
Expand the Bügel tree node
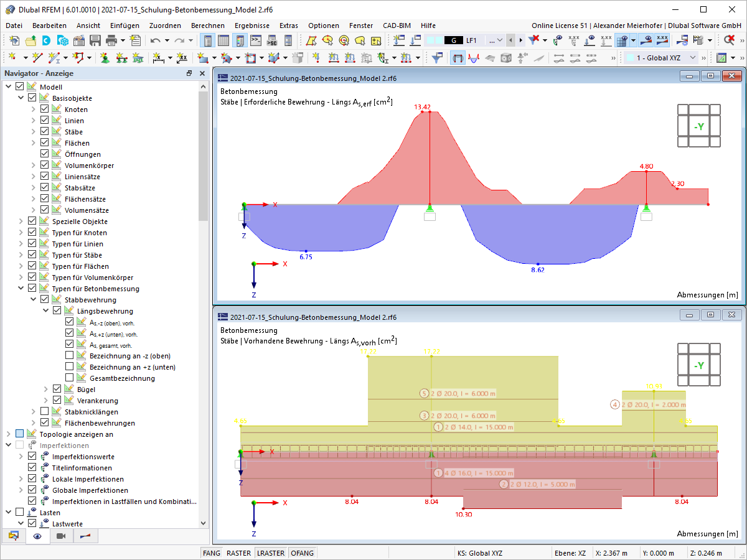[x=46, y=390]
